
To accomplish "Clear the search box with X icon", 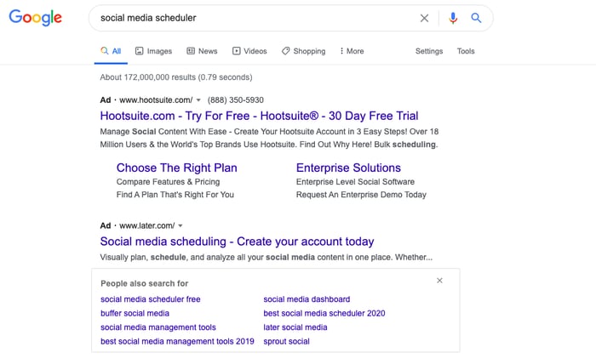I will tap(425, 18).
